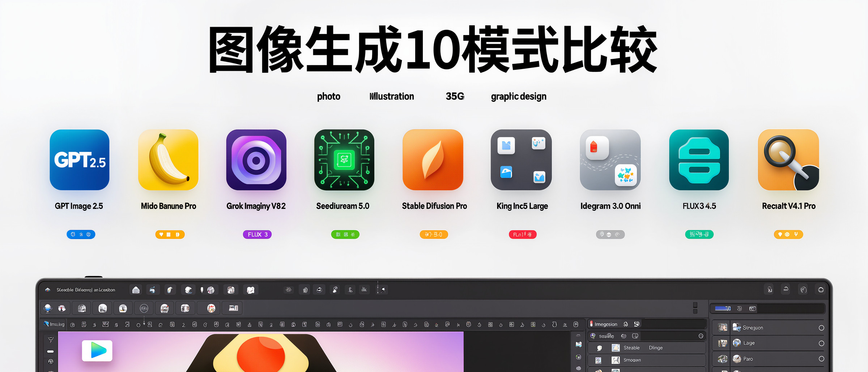The image size is (868, 372).
Task: Choose the Seediuream 5.0 circuit chip icon
Action: 344,160
